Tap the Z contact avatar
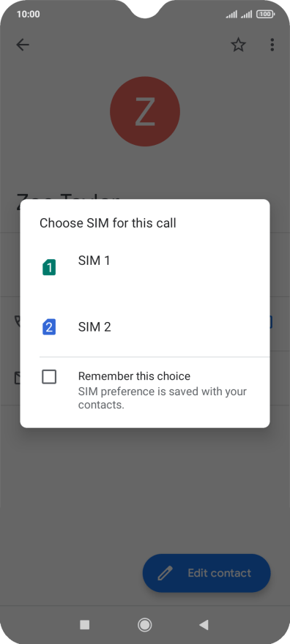Viewport: 290px width, 644px height. 145,111
